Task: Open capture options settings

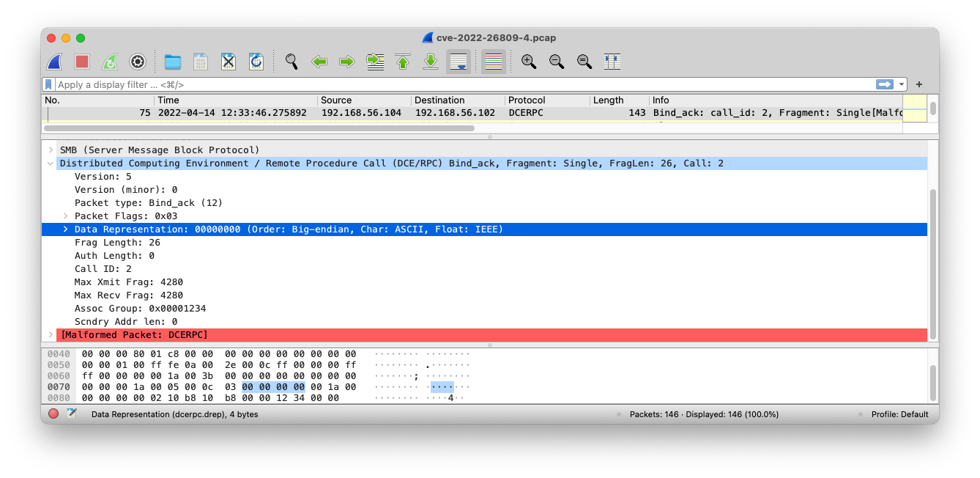Action: [136, 62]
